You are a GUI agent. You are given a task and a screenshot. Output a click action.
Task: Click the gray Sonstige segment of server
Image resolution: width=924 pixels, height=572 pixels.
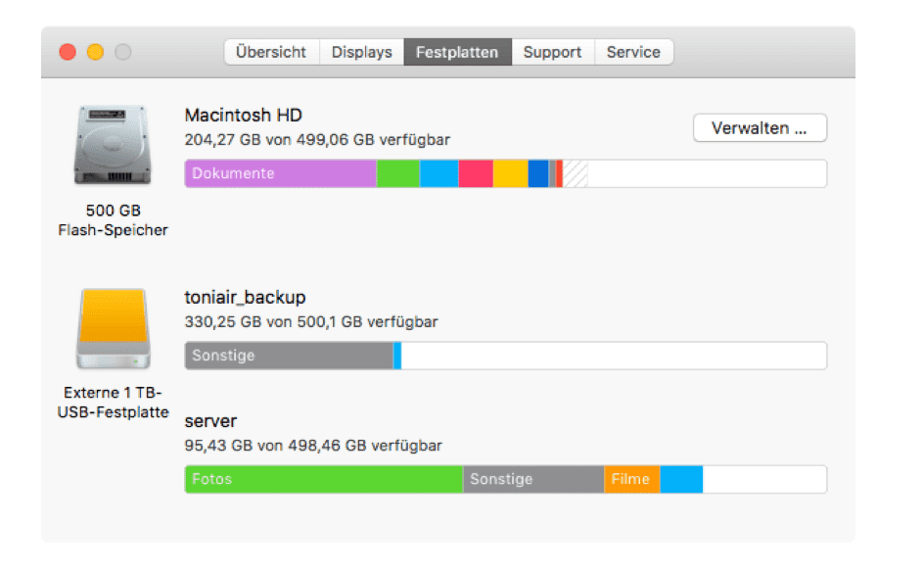pos(533,479)
